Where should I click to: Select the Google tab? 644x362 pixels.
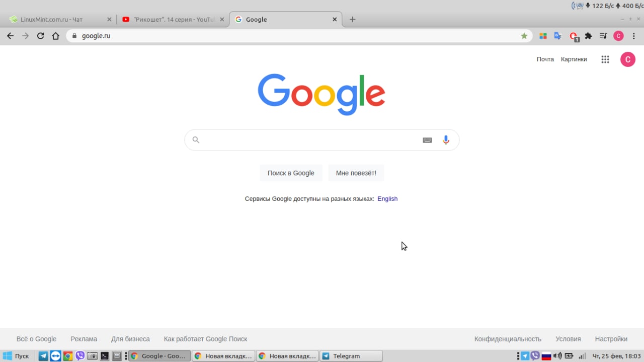[287, 19]
